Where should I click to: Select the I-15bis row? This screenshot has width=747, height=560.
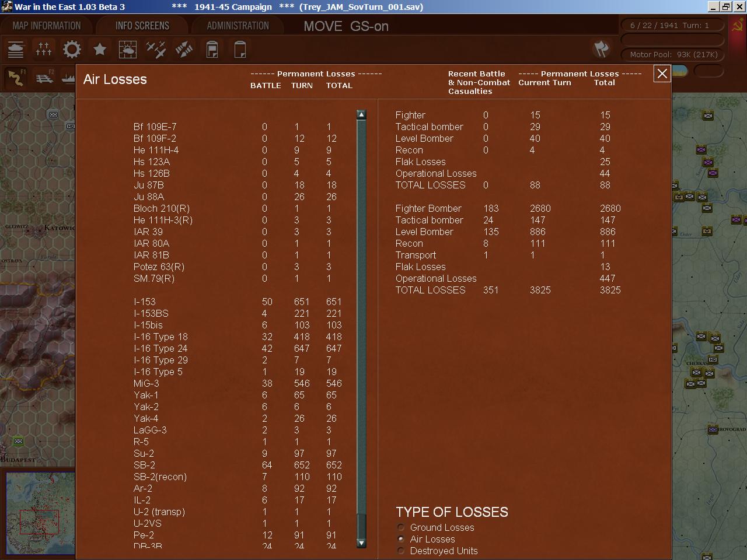click(238, 325)
